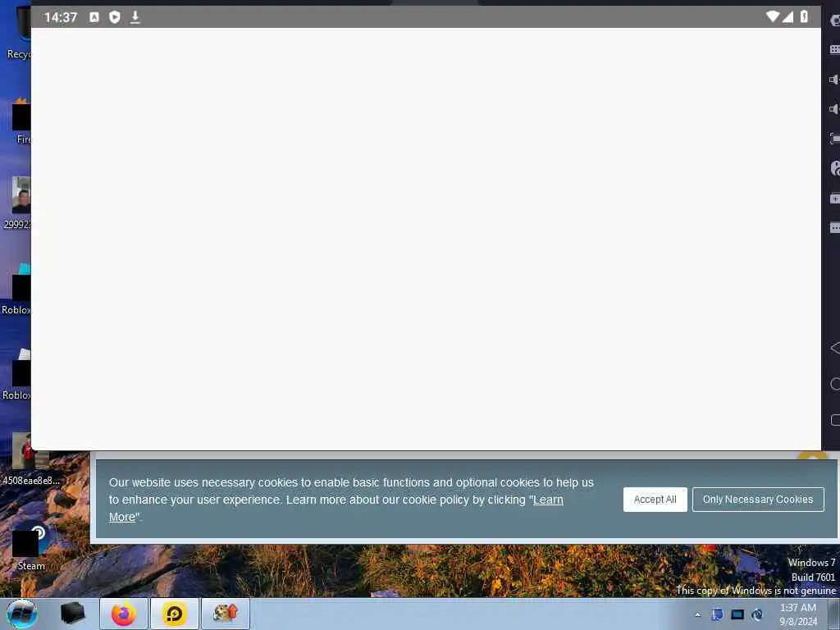Click the monitor icon in system tray
Screen dimensions: 840x630
point(737,614)
